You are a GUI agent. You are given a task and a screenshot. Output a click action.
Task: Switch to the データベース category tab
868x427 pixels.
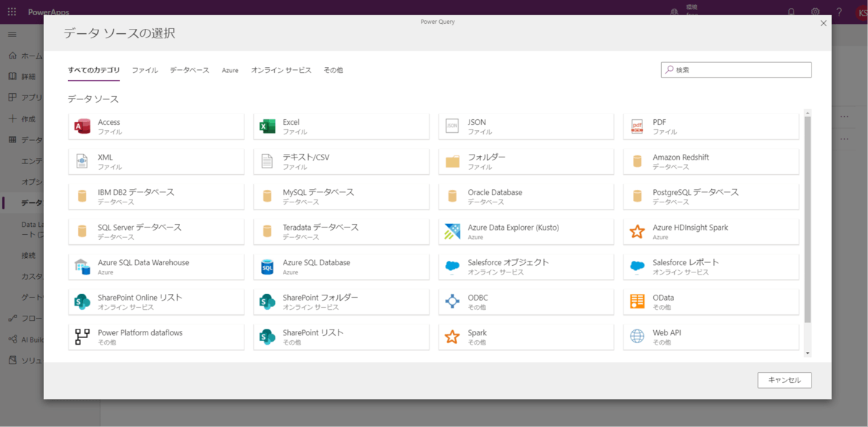coord(190,70)
